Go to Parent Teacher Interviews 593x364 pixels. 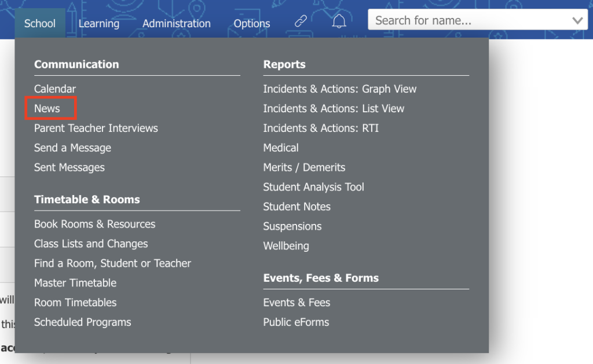point(96,128)
